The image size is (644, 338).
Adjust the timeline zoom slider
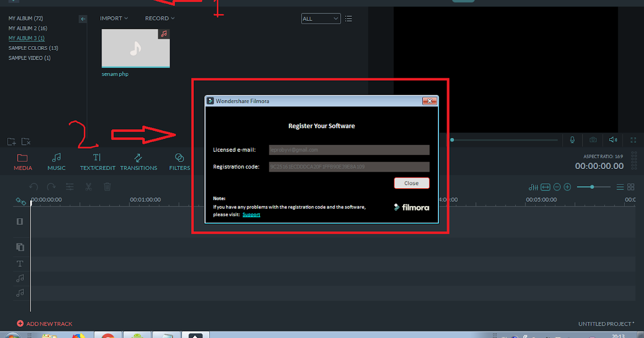594,187
